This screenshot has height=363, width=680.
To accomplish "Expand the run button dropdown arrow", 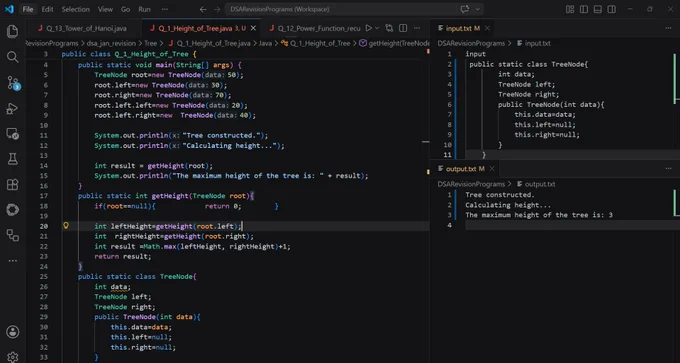I will (x=377, y=28).
